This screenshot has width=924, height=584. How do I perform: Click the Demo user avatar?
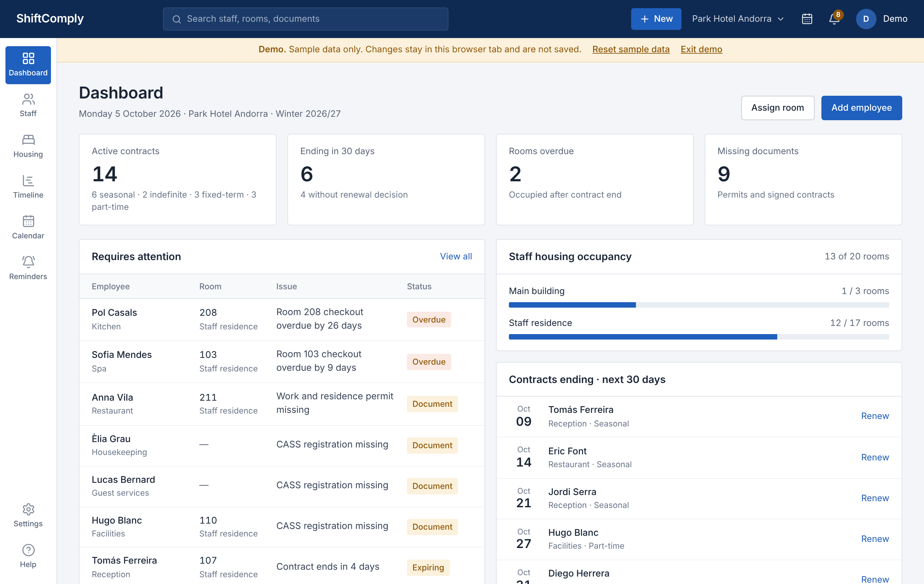click(866, 19)
